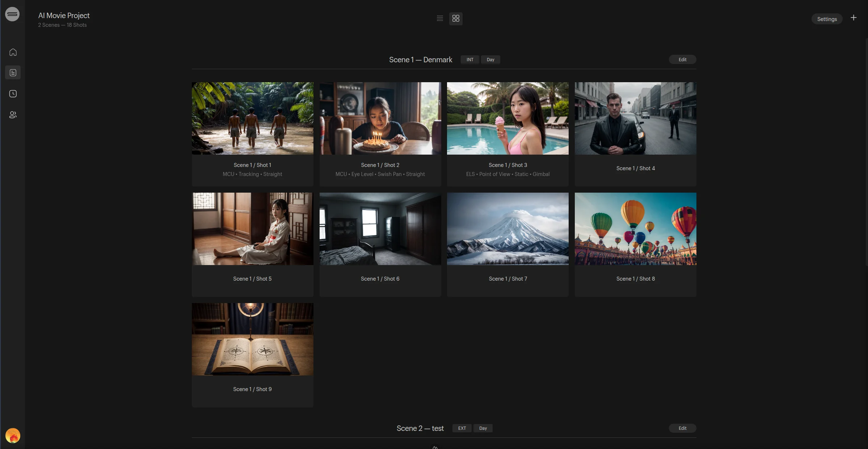Switch to list view layout
This screenshot has height=449, width=868.
pyautogui.click(x=440, y=18)
